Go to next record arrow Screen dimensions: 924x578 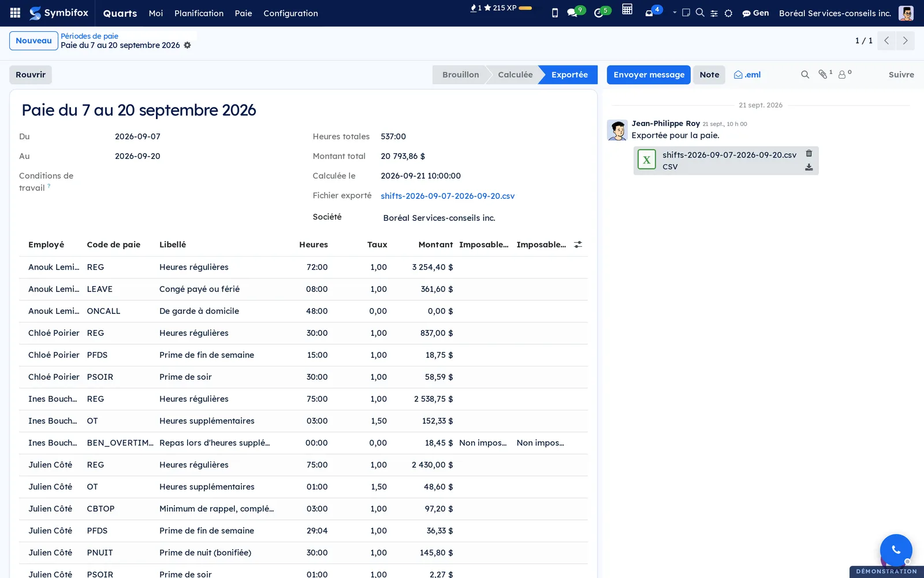(x=905, y=40)
